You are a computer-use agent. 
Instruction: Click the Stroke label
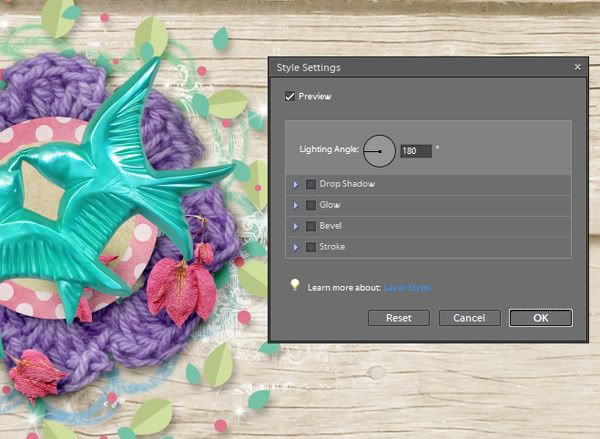pos(332,247)
